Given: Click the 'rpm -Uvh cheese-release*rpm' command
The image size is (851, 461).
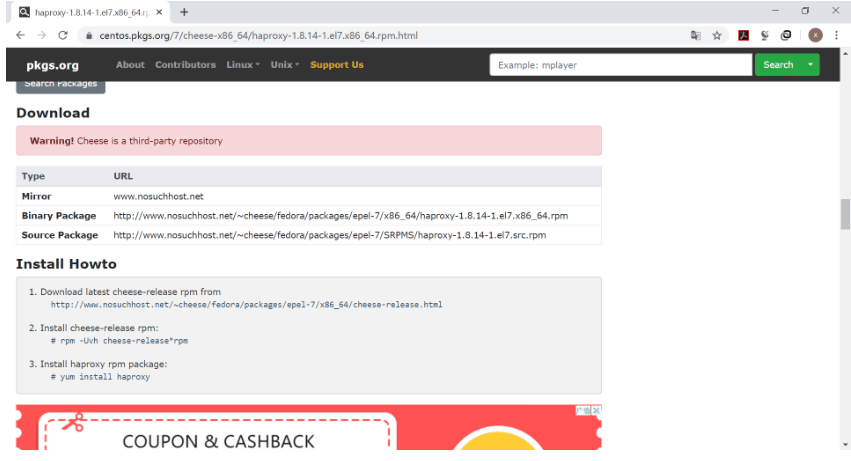Looking at the screenshot, I should click(x=119, y=341).
